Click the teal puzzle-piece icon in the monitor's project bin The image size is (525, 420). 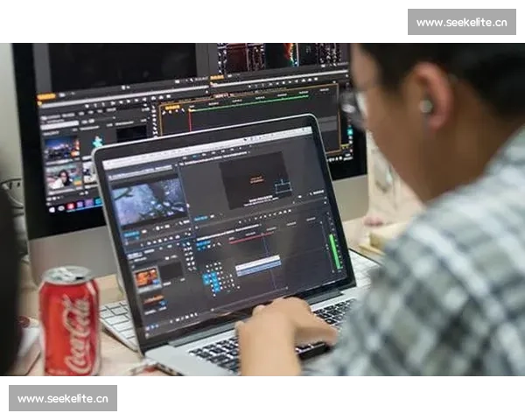(x=98, y=140)
